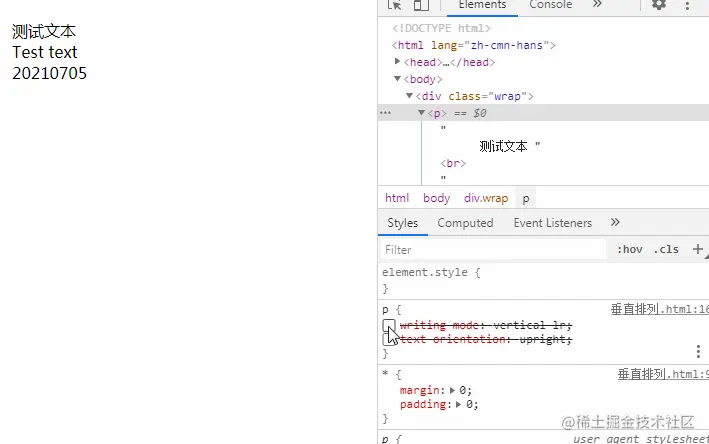
Task: Open the Styles tab
Action: [402, 223]
